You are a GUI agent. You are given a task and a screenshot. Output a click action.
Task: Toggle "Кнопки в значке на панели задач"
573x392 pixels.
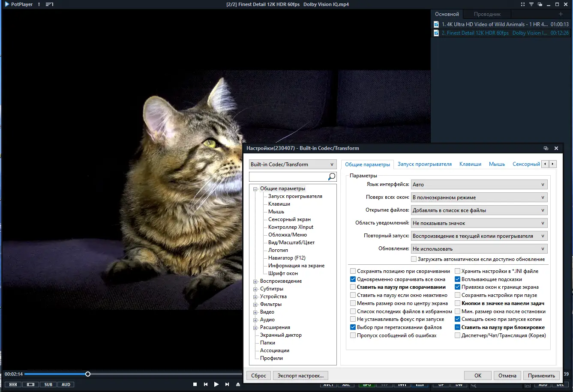[x=458, y=303]
